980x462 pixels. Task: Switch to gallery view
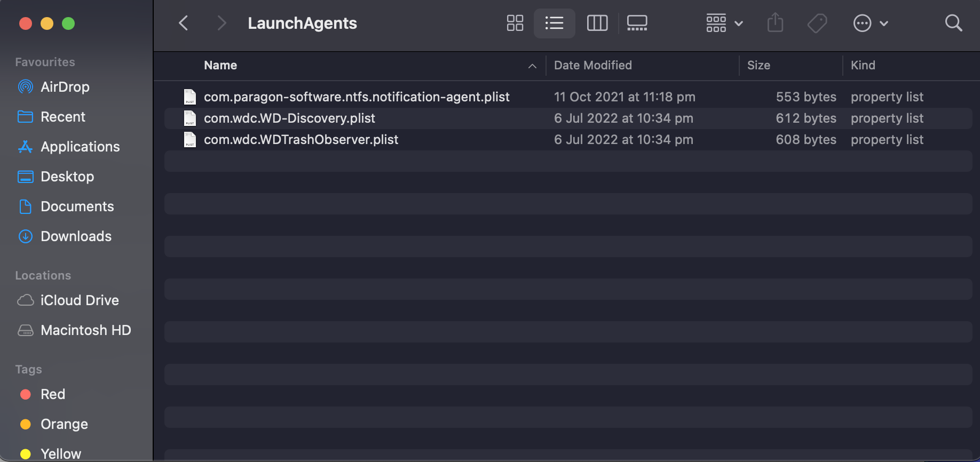(x=637, y=23)
